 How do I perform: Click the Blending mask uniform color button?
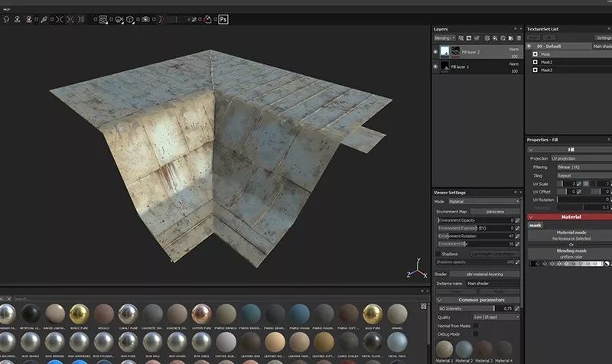571,254
